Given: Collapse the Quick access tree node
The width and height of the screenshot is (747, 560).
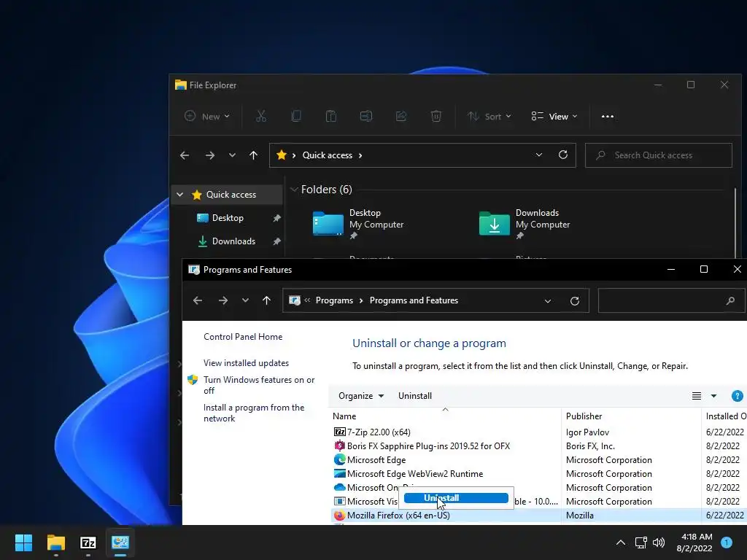Looking at the screenshot, I should (x=179, y=194).
